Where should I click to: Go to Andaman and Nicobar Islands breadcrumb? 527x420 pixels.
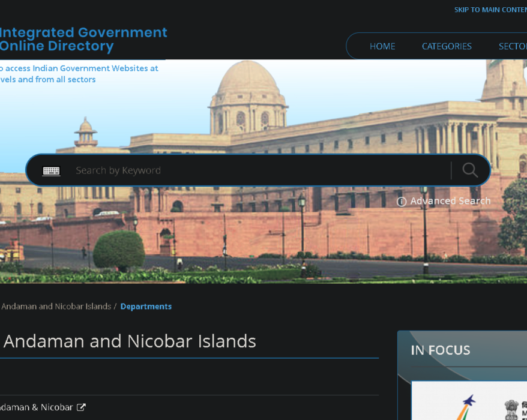click(x=56, y=307)
